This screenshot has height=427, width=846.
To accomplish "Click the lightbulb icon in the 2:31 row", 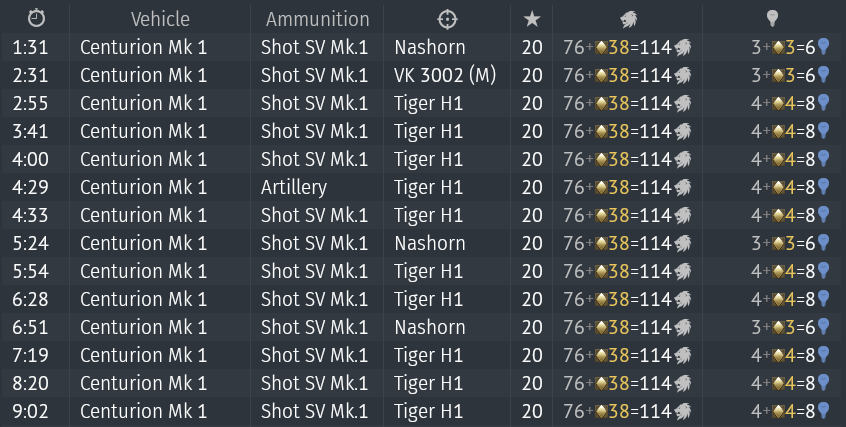I will pos(824,75).
